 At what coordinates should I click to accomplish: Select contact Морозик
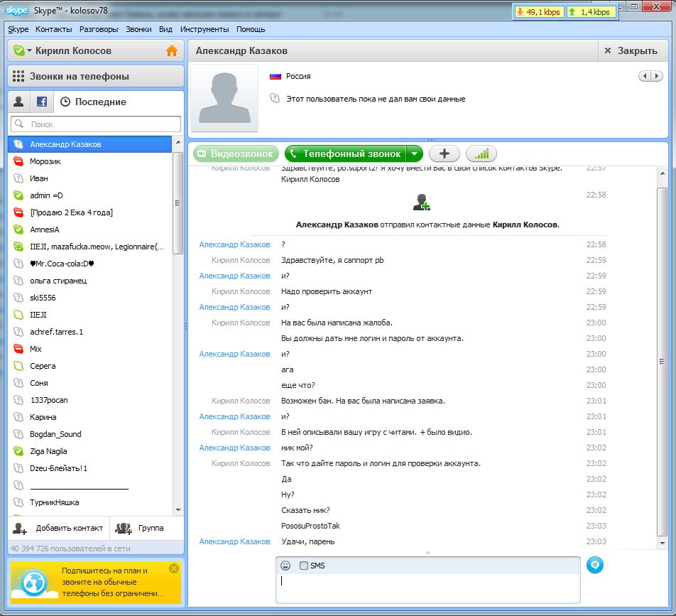pyautogui.click(x=89, y=161)
